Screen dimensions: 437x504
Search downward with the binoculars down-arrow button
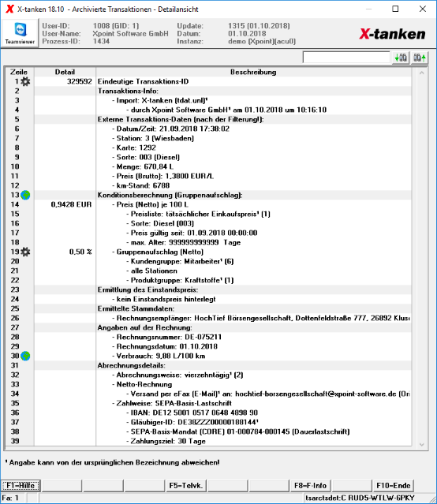[x=401, y=58]
